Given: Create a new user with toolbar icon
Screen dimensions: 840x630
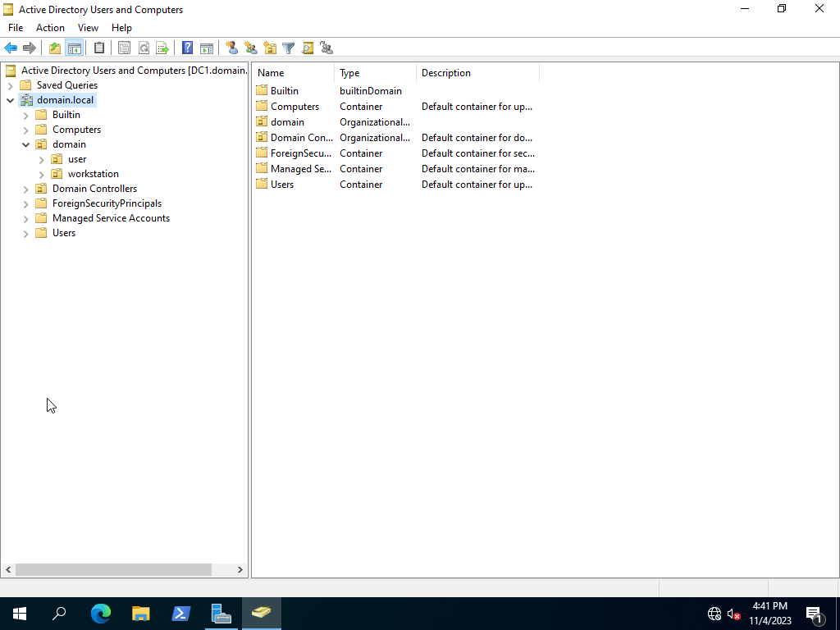Looking at the screenshot, I should [231, 48].
